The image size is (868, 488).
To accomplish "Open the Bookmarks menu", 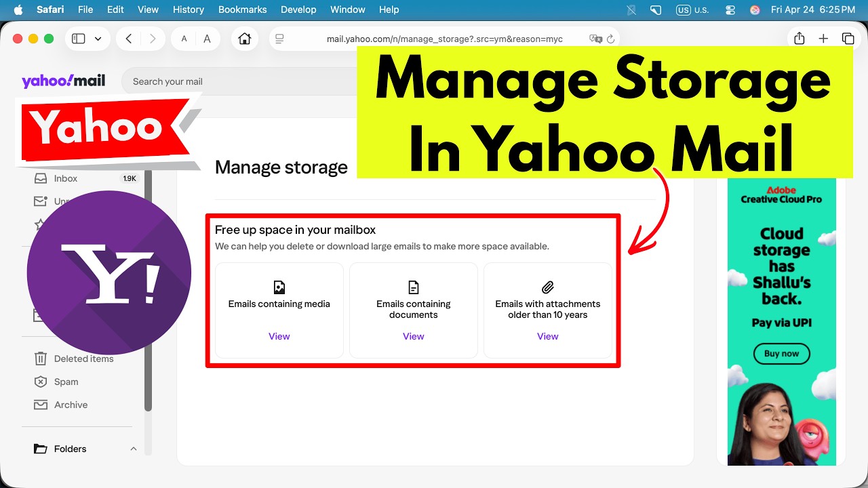I will tap(242, 9).
